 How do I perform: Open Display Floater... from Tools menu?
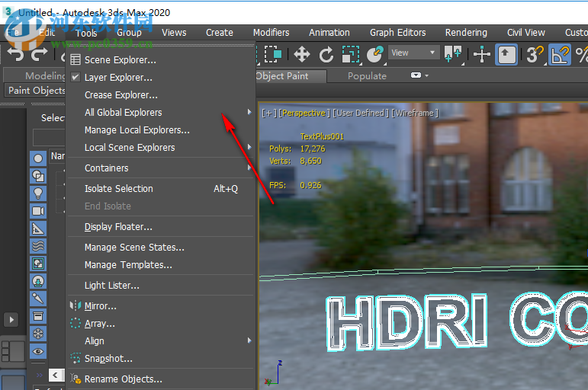pos(160,227)
